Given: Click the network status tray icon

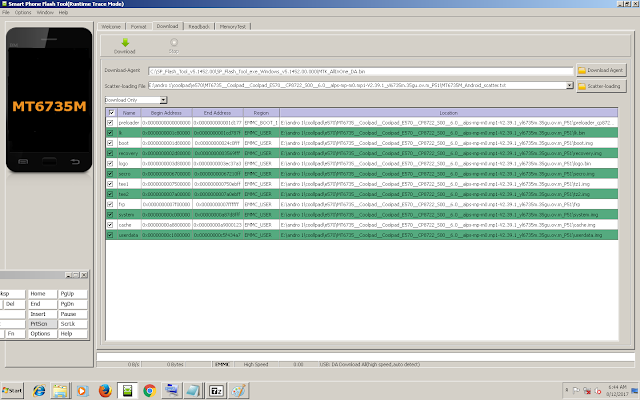Looking at the screenshot, I should click(587, 391).
